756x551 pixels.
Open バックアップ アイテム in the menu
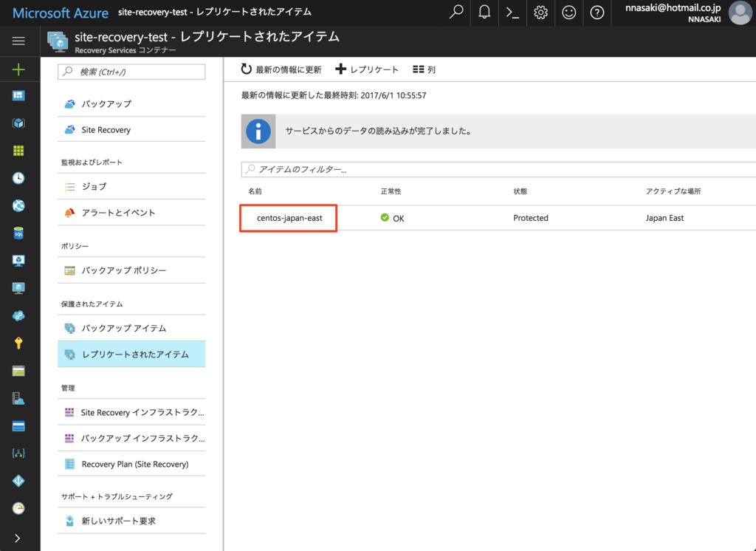(131, 328)
